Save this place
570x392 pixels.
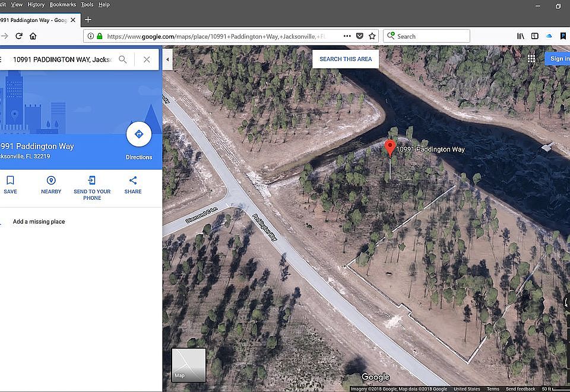point(10,185)
